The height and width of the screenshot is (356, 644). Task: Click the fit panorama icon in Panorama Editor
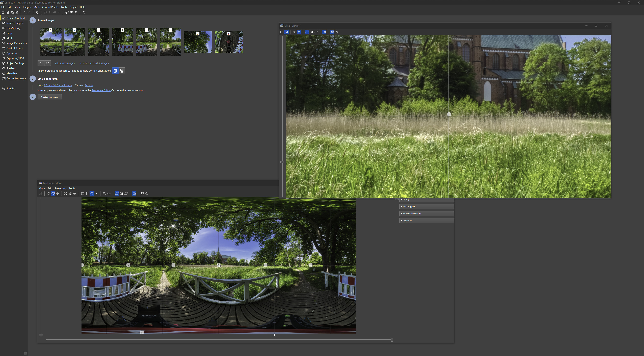point(66,194)
